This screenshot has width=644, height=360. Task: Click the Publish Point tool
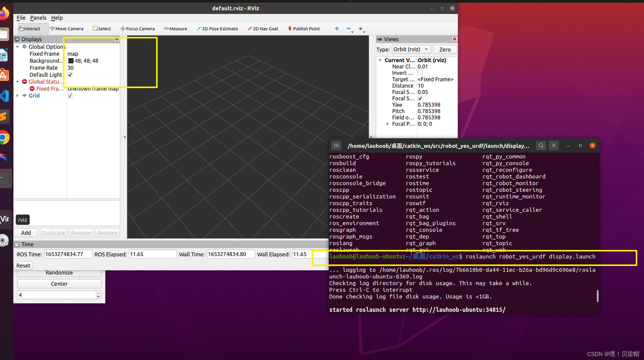(x=304, y=29)
